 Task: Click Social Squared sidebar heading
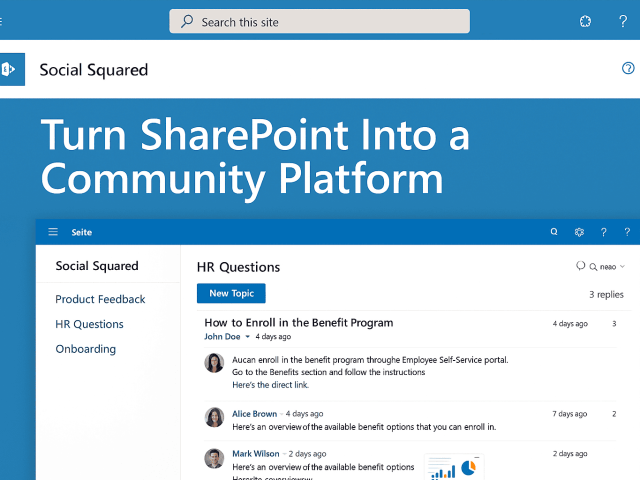point(97,266)
